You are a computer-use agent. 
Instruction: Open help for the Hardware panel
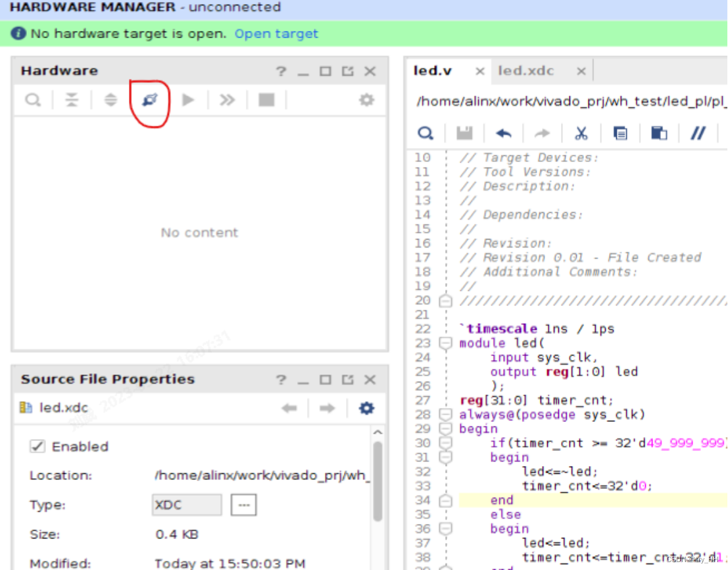pos(281,72)
